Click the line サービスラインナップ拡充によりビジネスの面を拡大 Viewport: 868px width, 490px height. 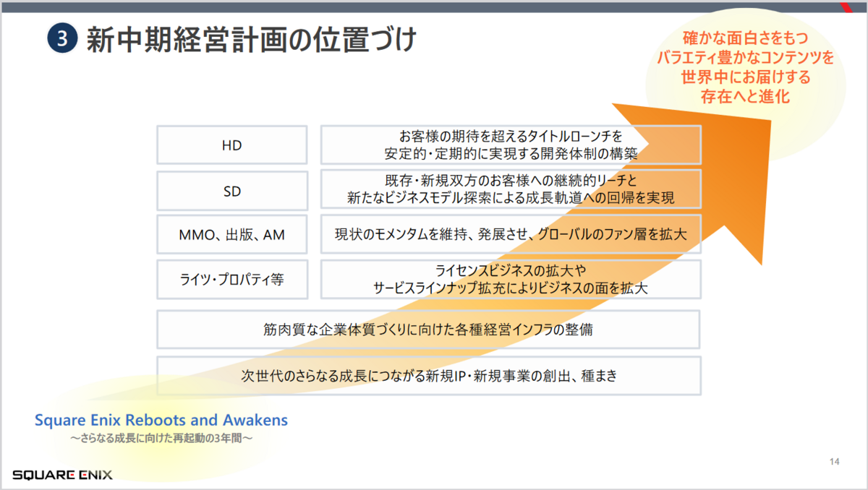tap(511, 288)
